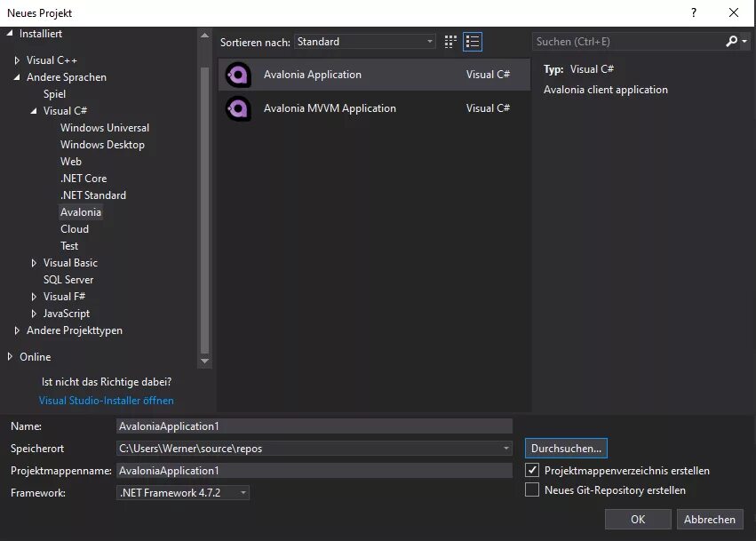Select the .NET Core tree item

pyautogui.click(x=84, y=179)
